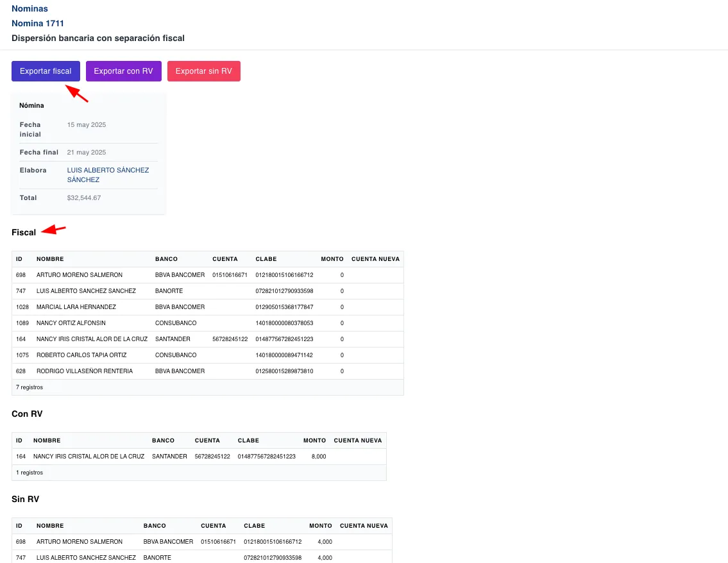The height and width of the screenshot is (563, 728).
Task: Go to the Nomina 1711 link
Action: click(x=37, y=24)
